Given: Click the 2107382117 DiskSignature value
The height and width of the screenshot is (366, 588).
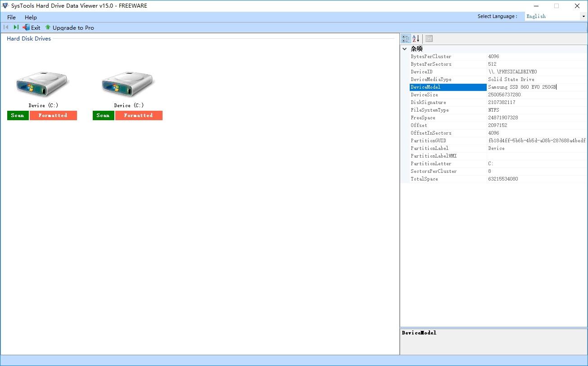Looking at the screenshot, I should 502,103.
